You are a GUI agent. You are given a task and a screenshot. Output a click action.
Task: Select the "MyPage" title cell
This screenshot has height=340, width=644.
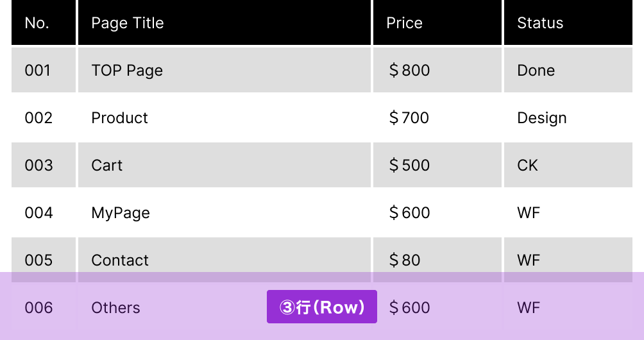121,213
